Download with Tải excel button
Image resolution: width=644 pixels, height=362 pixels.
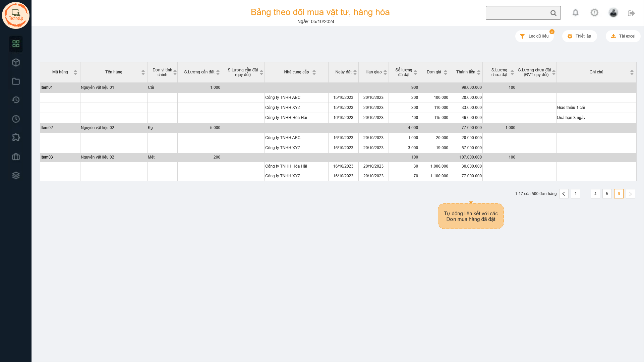(623, 36)
